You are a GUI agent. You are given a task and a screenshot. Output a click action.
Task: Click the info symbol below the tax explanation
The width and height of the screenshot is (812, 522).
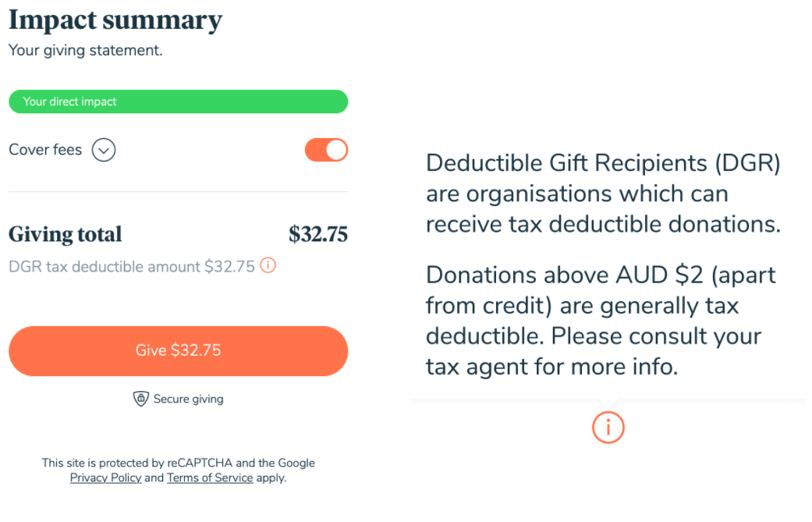coord(608,428)
